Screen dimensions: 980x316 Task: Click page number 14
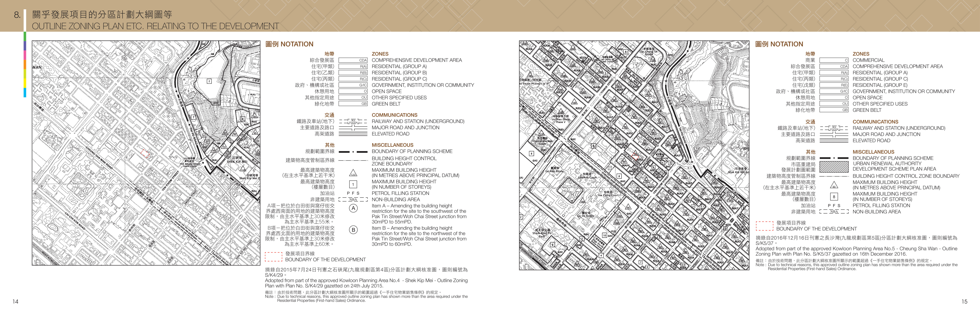click(15, 302)
